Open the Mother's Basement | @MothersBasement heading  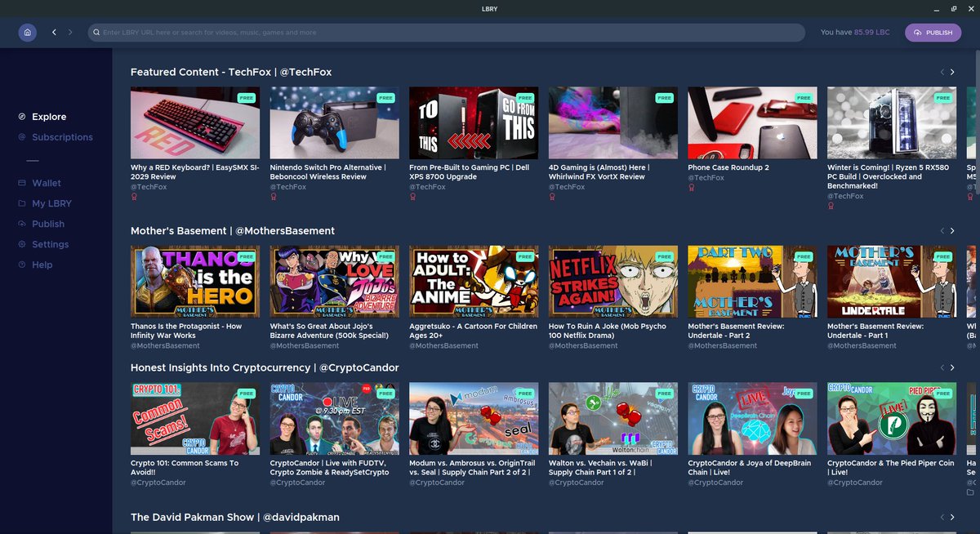233,231
